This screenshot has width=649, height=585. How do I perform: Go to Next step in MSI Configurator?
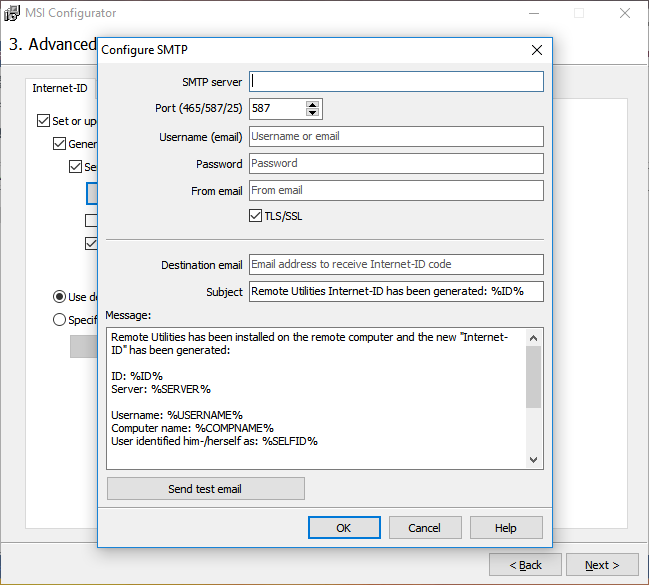click(x=602, y=565)
